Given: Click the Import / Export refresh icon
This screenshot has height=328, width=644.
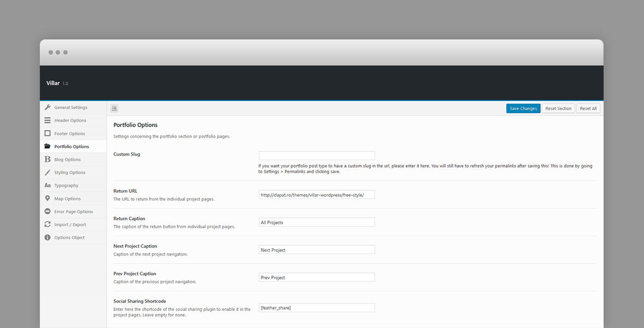Looking at the screenshot, I should (x=47, y=224).
